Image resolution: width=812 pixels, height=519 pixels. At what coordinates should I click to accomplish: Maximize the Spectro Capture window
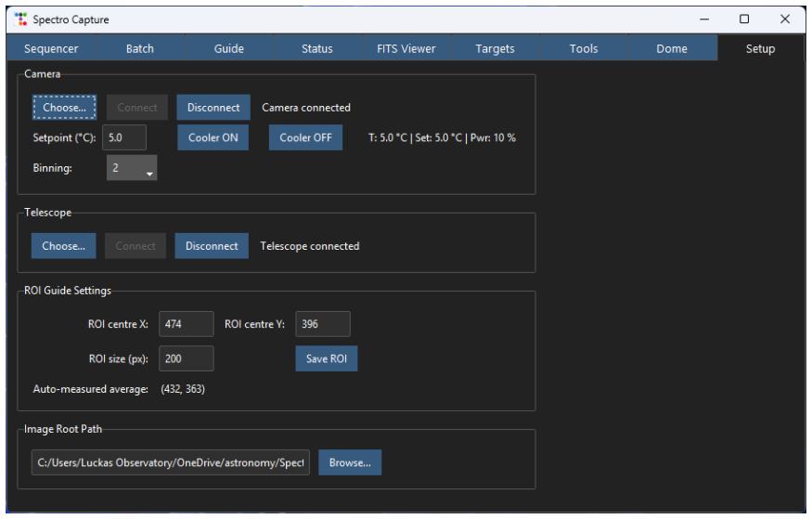(x=744, y=19)
